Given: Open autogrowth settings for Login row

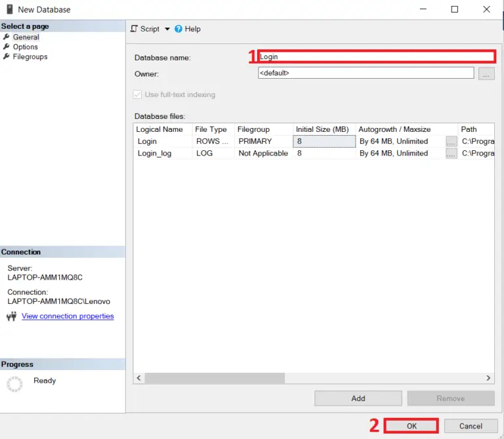Looking at the screenshot, I should coord(451,141).
